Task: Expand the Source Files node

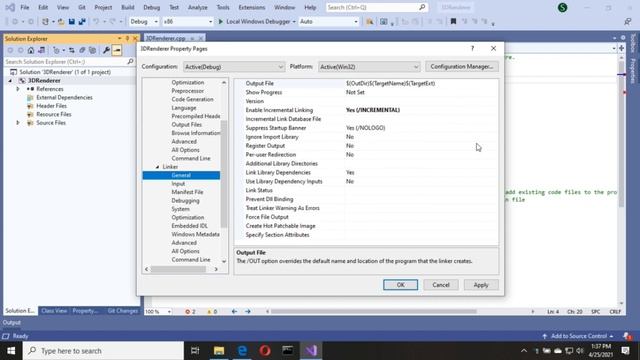Action: (x=18, y=123)
